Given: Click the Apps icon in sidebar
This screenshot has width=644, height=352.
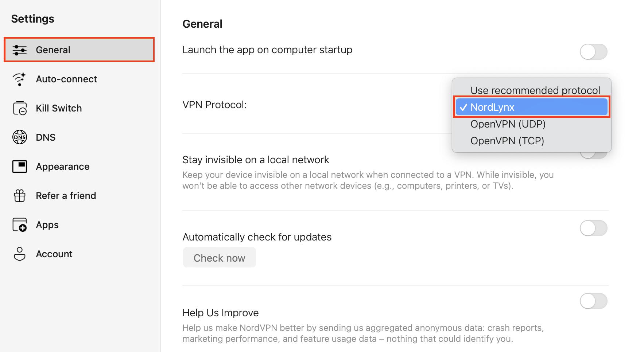Looking at the screenshot, I should 20,225.
